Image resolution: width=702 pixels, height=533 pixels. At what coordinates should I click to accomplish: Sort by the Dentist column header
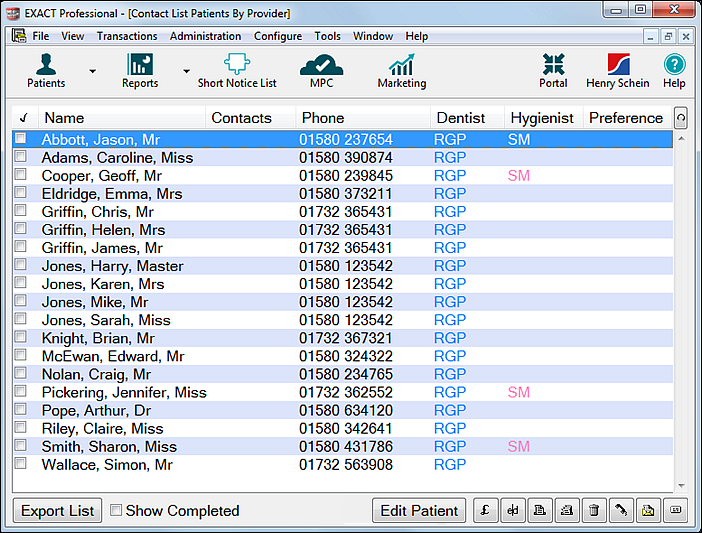point(467,118)
